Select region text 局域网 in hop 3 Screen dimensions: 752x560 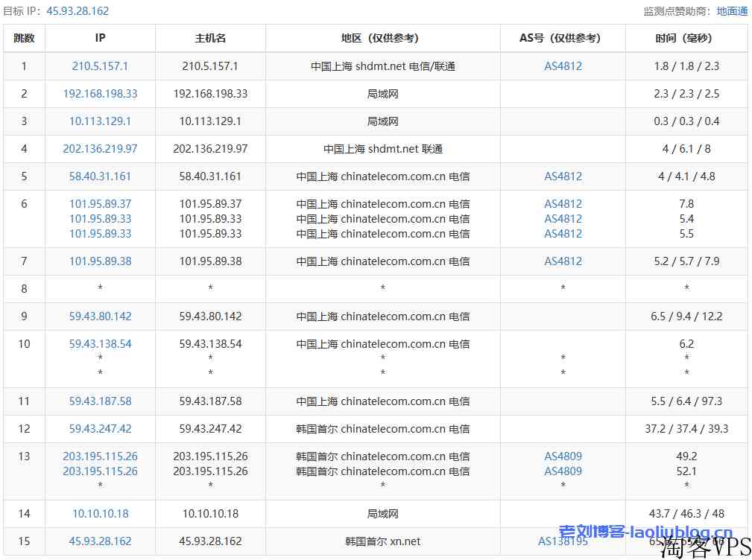coord(383,121)
